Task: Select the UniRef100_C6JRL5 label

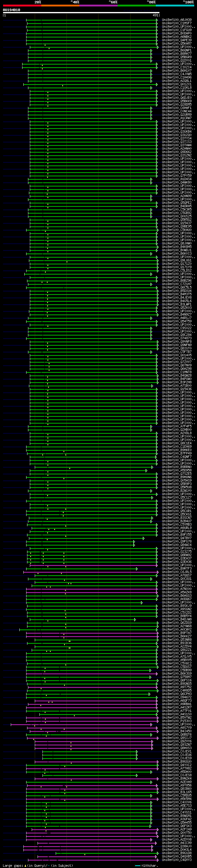Action: tap(177, 572)
